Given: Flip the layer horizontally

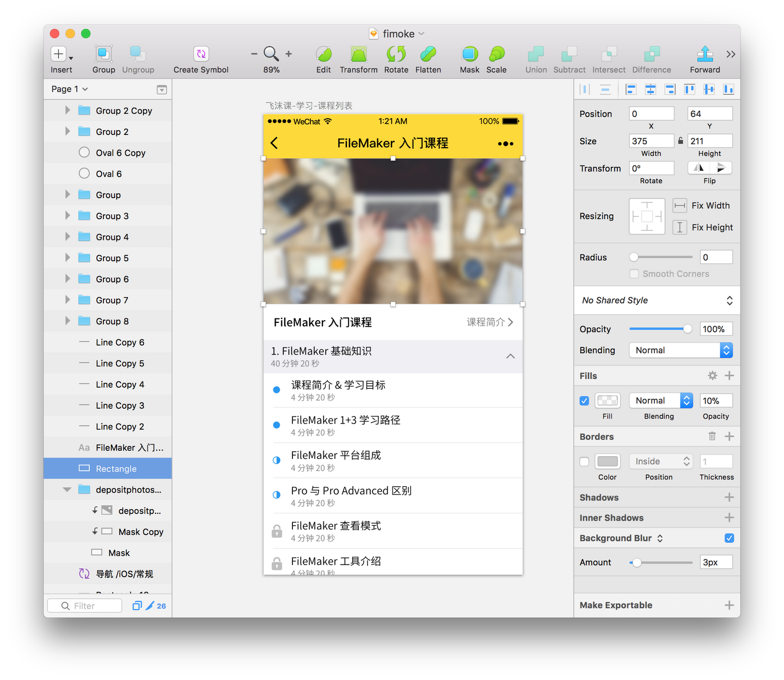Looking at the screenshot, I should point(699,168).
